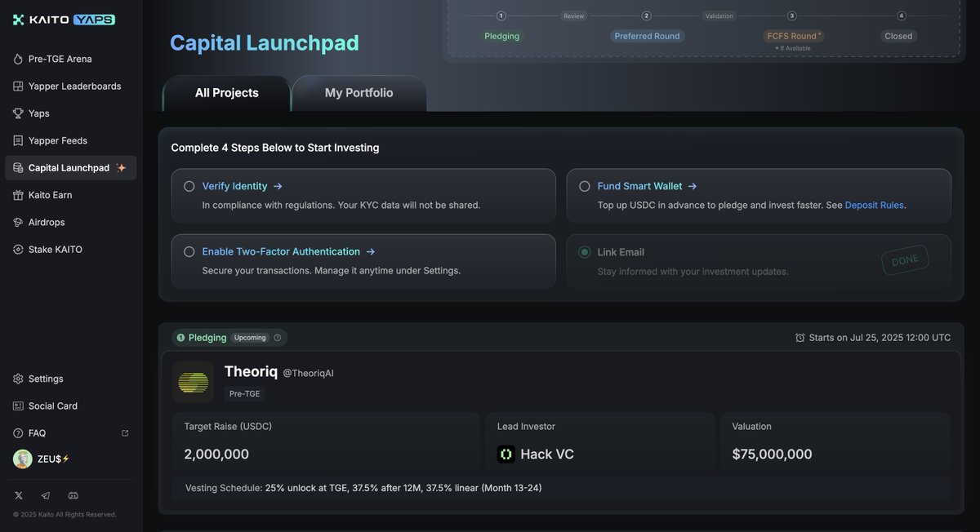Open the Deposit Rules link
Viewport: 980px width, 532px height.
pyautogui.click(x=874, y=205)
